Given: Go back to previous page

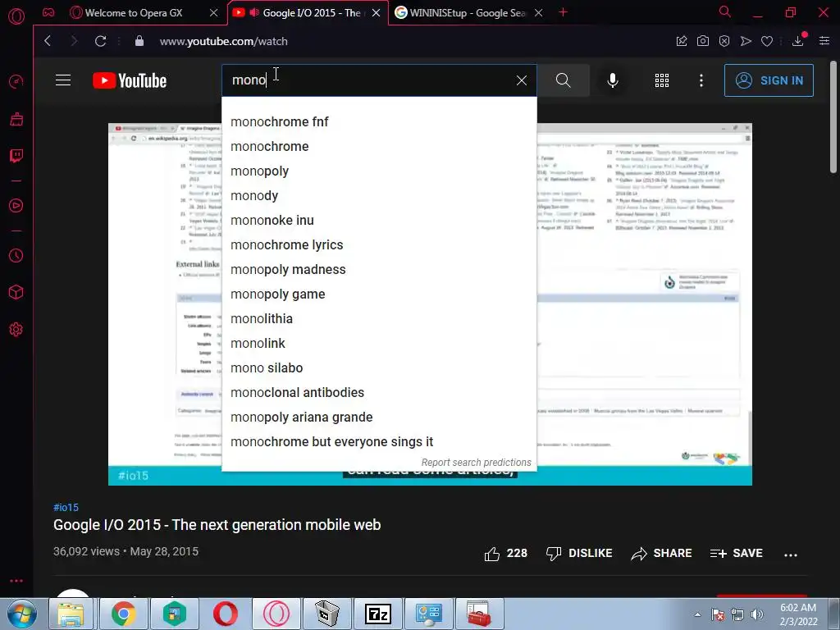Looking at the screenshot, I should coord(48,41).
